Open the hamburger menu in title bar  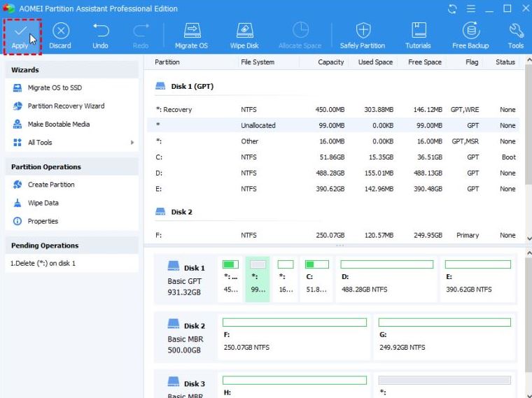pyautogui.click(x=471, y=9)
